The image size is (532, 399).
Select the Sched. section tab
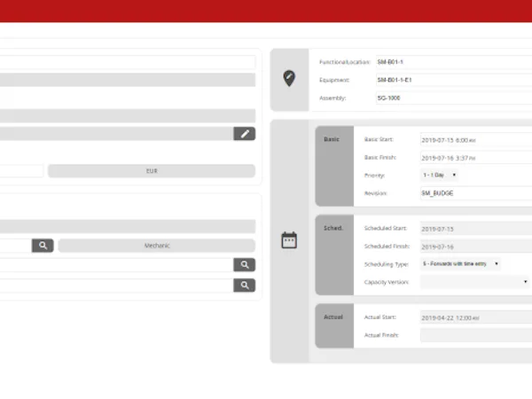coord(334,254)
